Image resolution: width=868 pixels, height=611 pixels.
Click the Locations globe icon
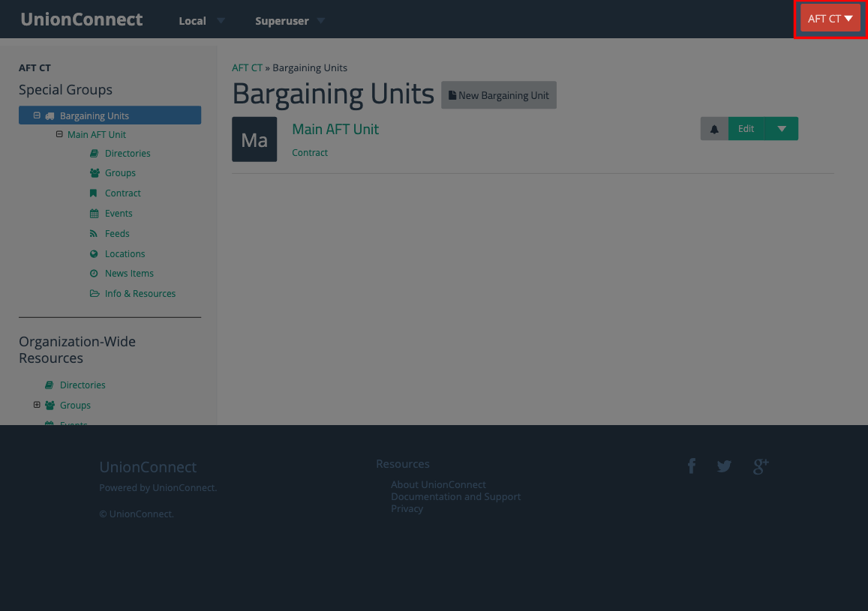click(92, 253)
